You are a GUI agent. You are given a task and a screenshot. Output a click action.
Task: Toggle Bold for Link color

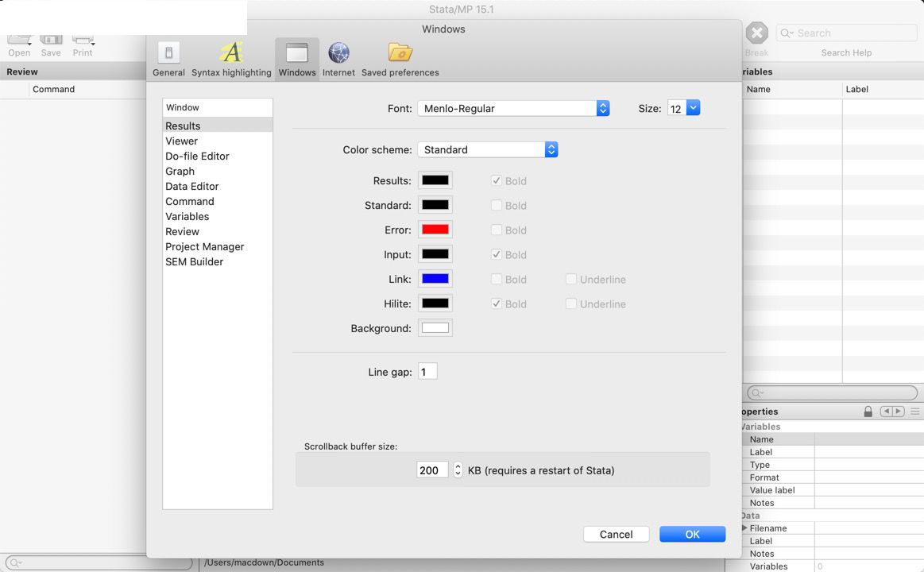tap(497, 279)
